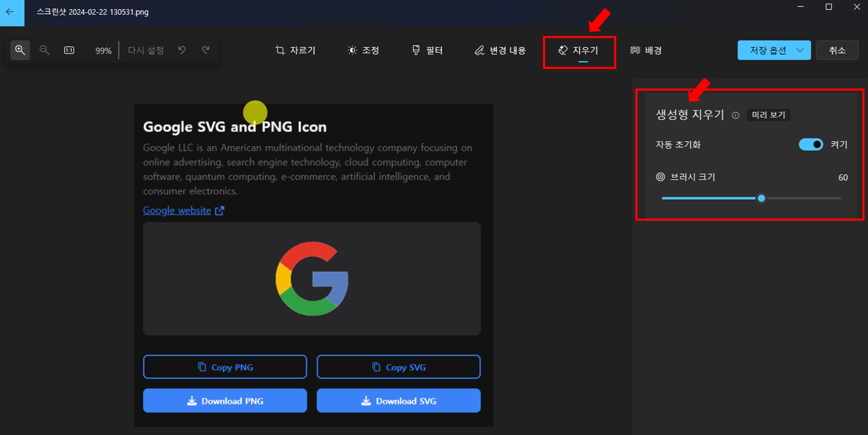Click the 생성형 지우기 panel heading
Screen dimensions: 868x435
tap(690, 114)
